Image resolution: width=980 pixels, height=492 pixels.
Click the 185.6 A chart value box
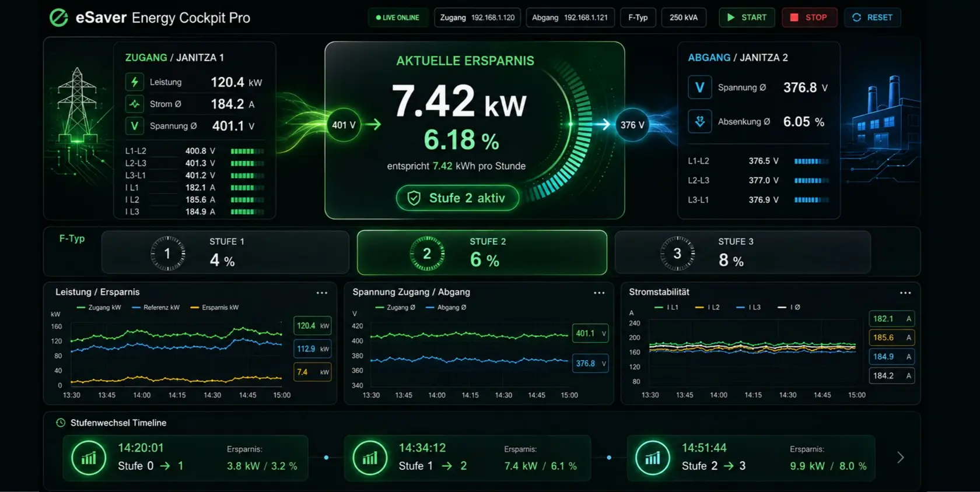pyautogui.click(x=891, y=338)
